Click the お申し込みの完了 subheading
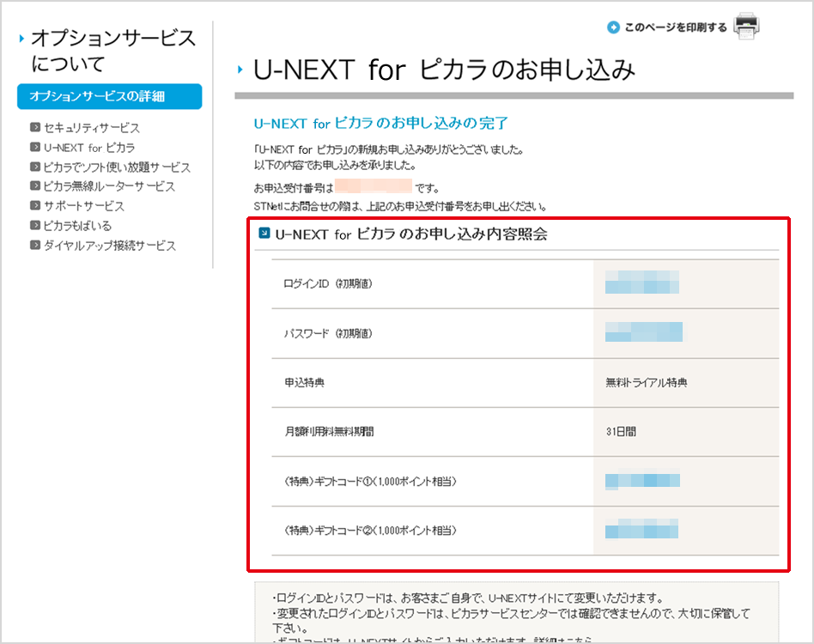The height and width of the screenshot is (644, 814). coord(380,124)
